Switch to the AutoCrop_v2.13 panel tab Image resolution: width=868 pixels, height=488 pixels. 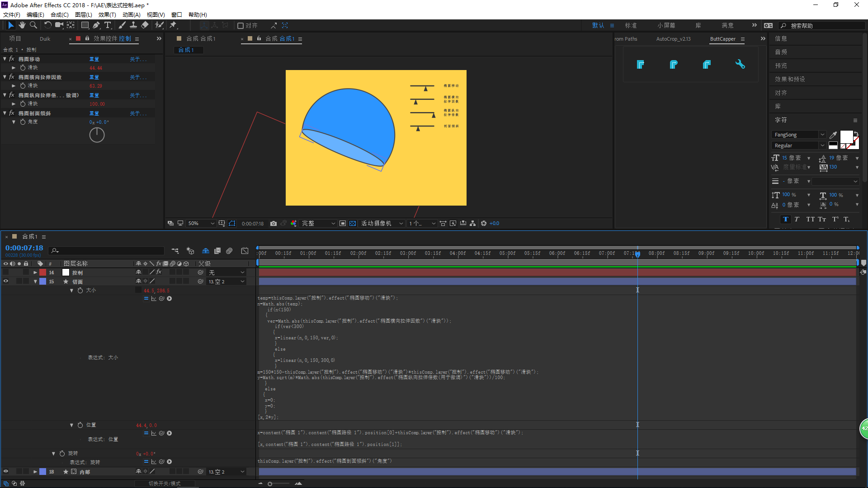pyautogui.click(x=673, y=39)
